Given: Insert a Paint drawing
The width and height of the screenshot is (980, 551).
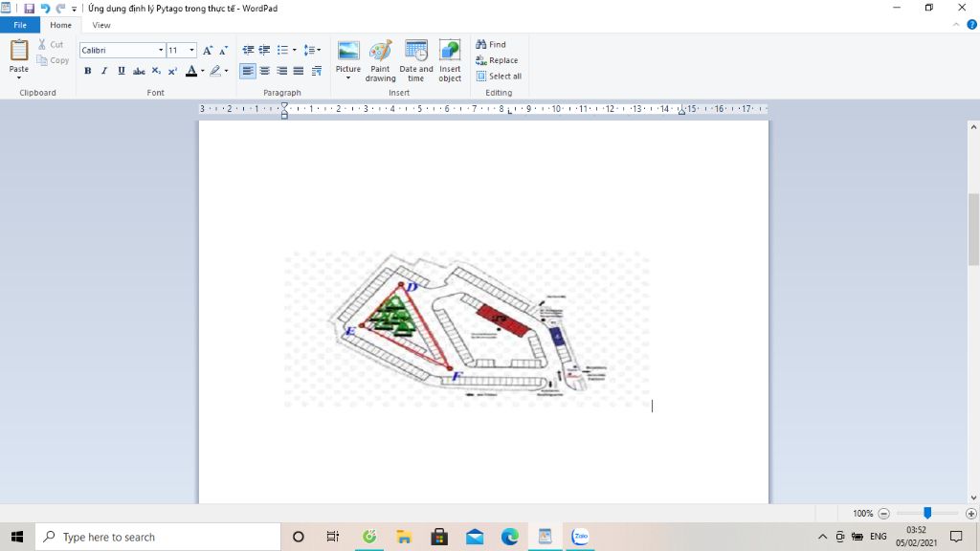Looking at the screenshot, I should tap(380, 60).
